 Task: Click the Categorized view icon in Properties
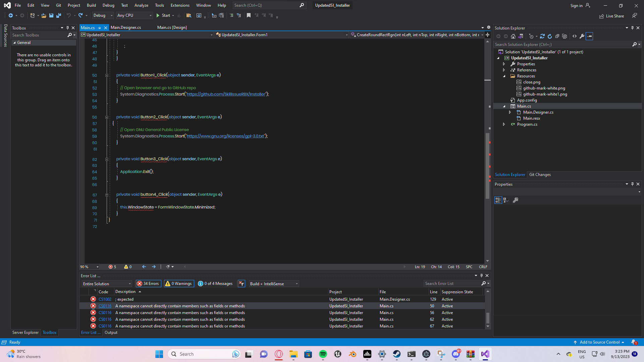(x=498, y=200)
